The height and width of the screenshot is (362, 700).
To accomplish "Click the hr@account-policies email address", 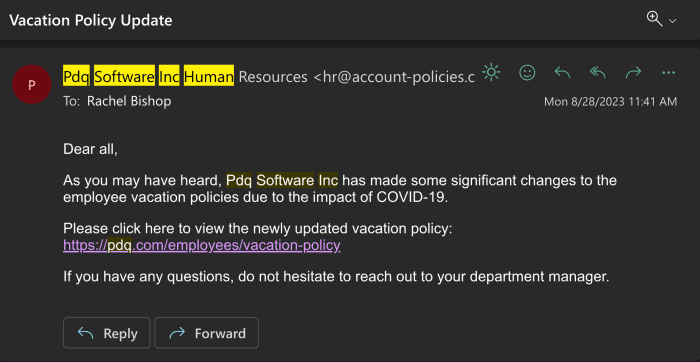I will [394, 77].
